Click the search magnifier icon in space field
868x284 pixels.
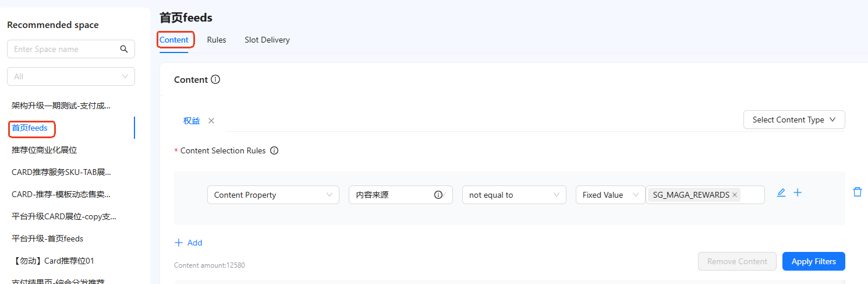pyautogui.click(x=124, y=49)
